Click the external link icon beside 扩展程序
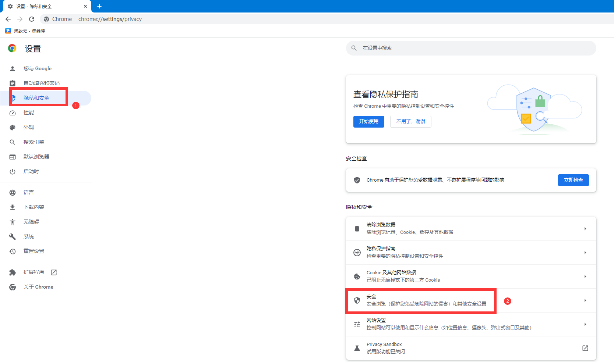The height and width of the screenshot is (364, 614). (54, 272)
